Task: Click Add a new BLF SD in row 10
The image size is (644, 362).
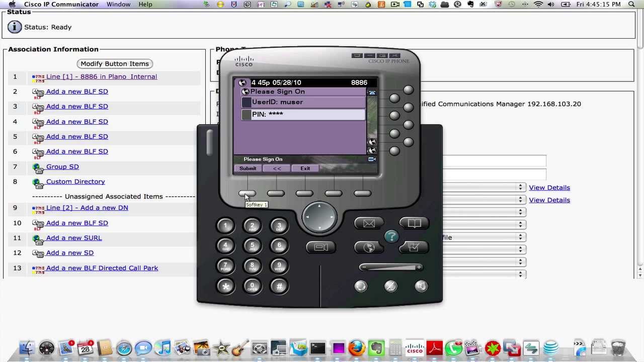Action: 77,223
